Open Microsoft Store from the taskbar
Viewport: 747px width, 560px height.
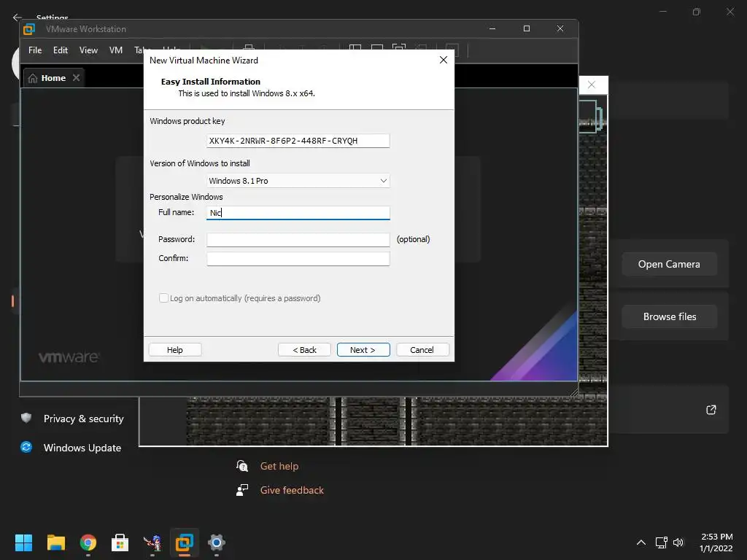point(120,542)
